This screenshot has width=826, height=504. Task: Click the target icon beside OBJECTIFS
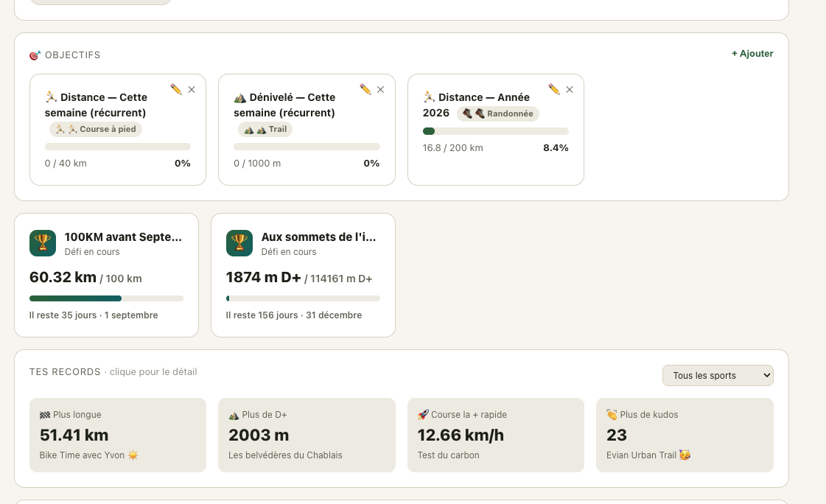pyautogui.click(x=35, y=55)
